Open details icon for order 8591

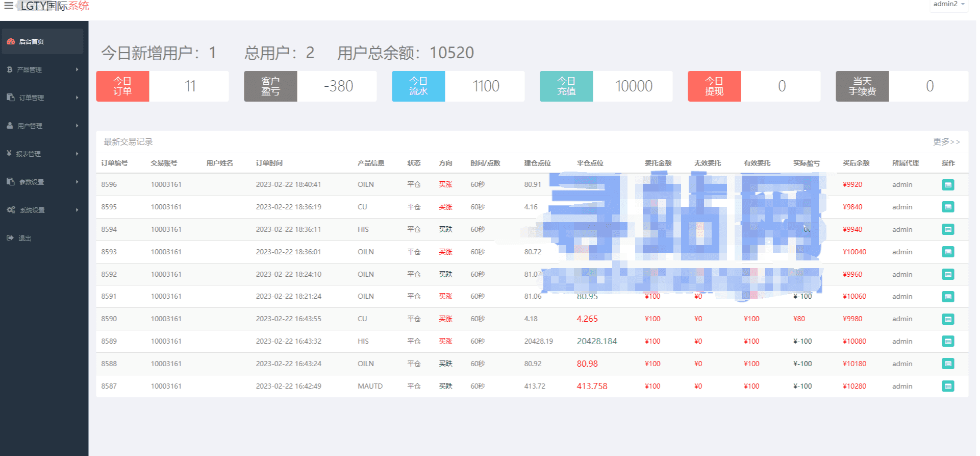(x=948, y=297)
